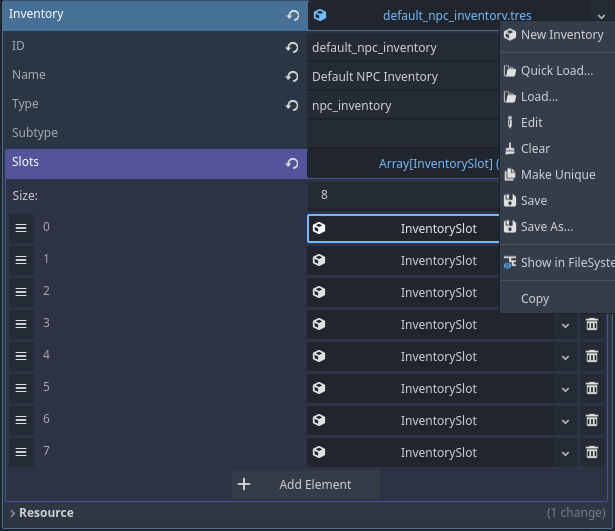Click the reorder handle for slot 4
Image resolution: width=615 pixels, height=531 pixels.
(20, 356)
